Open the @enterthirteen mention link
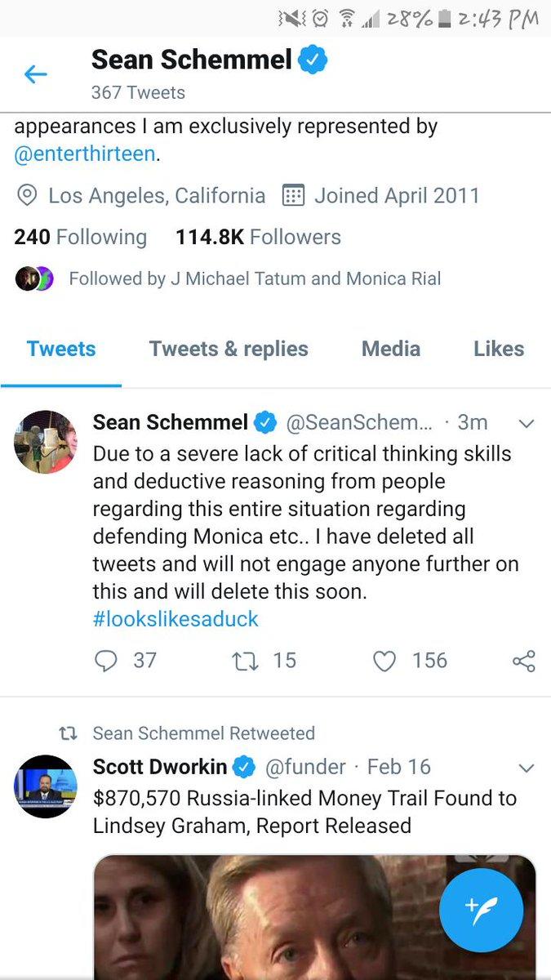The image size is (551, 980). [x=84, y=154]
